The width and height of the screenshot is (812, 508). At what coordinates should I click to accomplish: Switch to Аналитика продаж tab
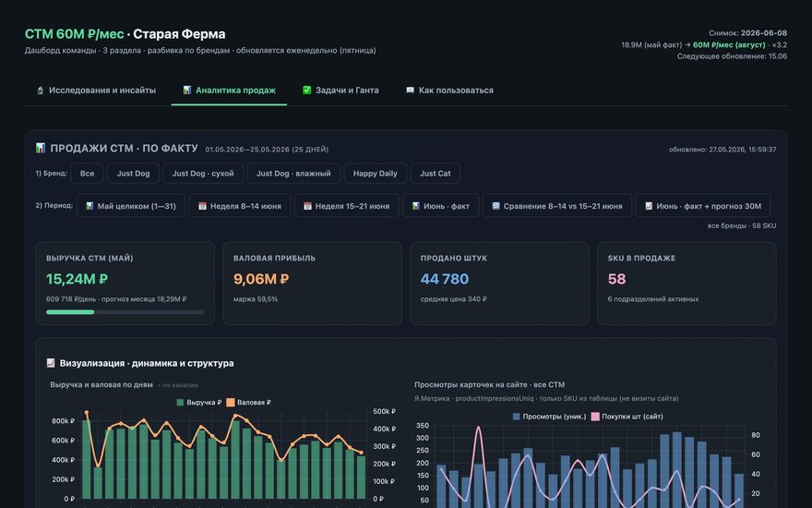tap(229, 91)
